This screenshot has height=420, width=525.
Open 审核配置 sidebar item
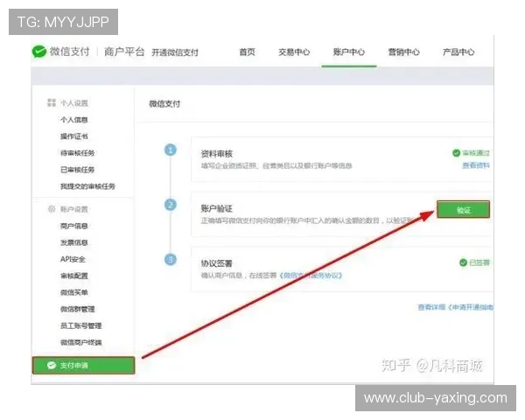click(x=74, y=276)
